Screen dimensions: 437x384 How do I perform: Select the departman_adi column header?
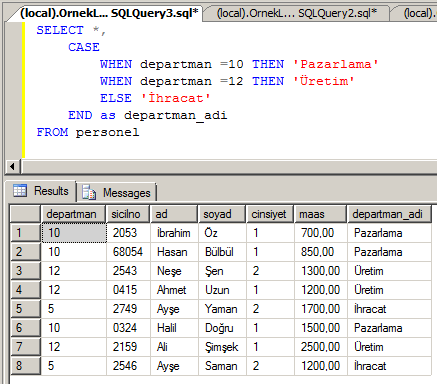point(389,214)
